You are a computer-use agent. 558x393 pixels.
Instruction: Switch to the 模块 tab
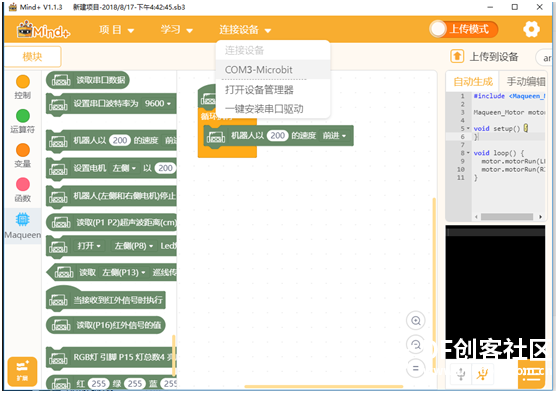point(32,56)
